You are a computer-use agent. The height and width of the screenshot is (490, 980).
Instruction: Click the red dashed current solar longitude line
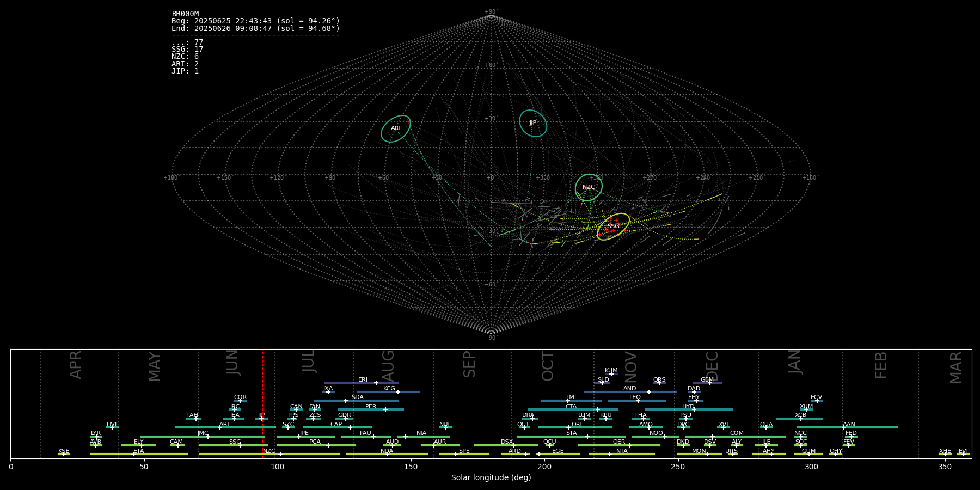(x=263, y=403)
